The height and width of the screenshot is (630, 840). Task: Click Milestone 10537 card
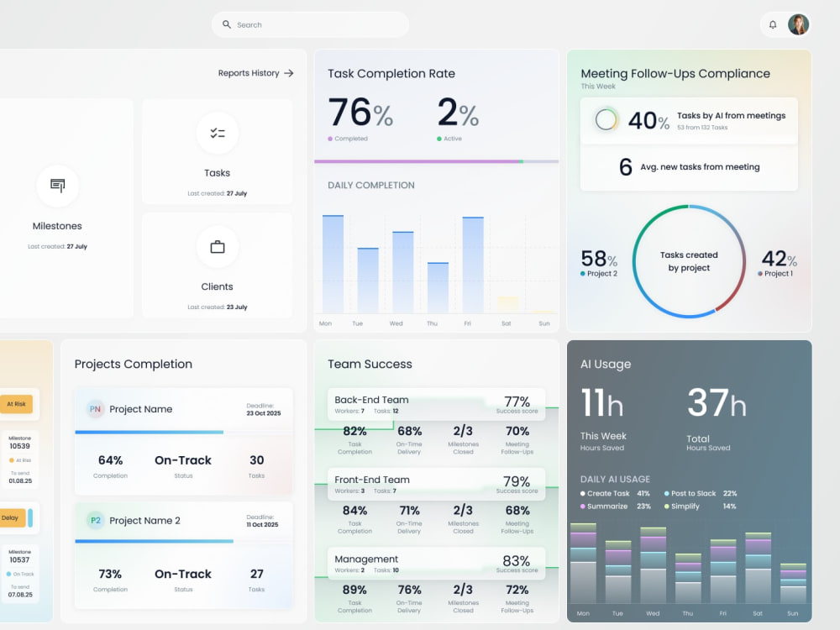coord(20,573)
